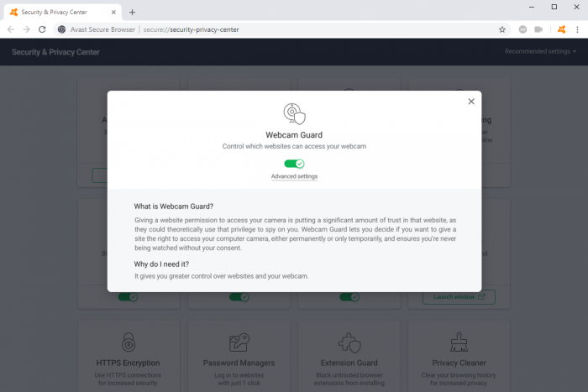Expand the Recommended settings dropdown

click(x=540, y=51)
